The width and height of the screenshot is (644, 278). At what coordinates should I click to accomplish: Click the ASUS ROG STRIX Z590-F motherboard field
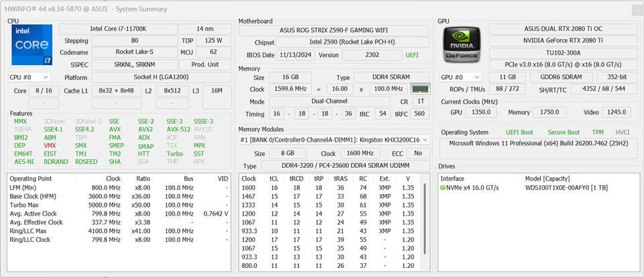(334, 30)
